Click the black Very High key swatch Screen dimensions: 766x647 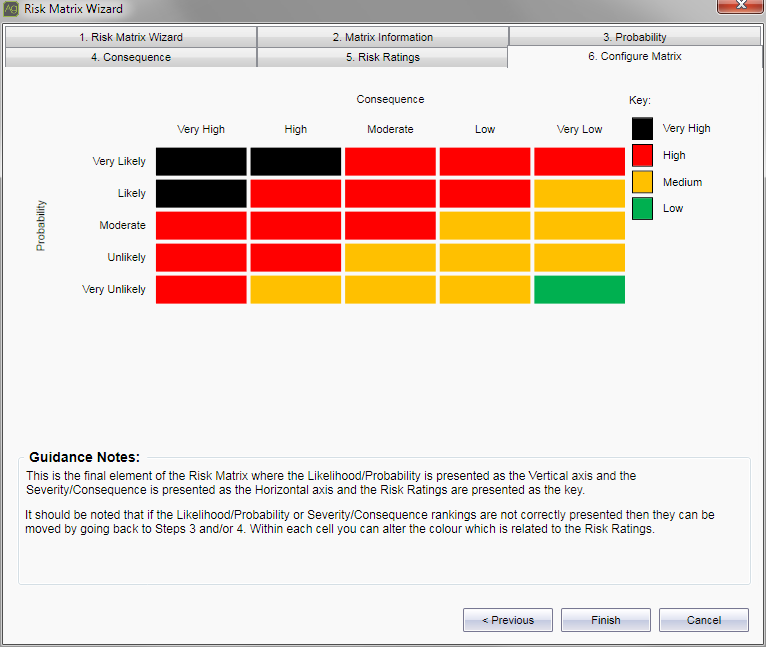click(x=642, y=129)
